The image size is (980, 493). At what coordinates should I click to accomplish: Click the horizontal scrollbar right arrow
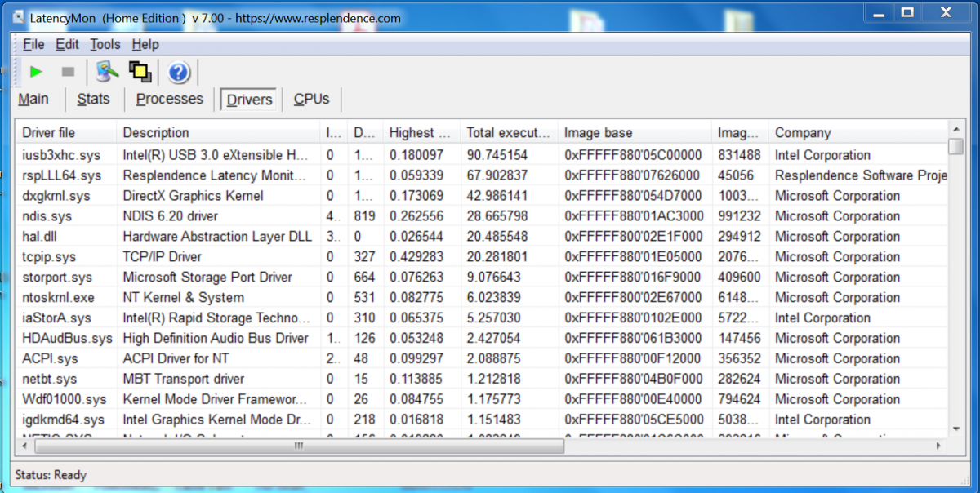coord(939,446)
